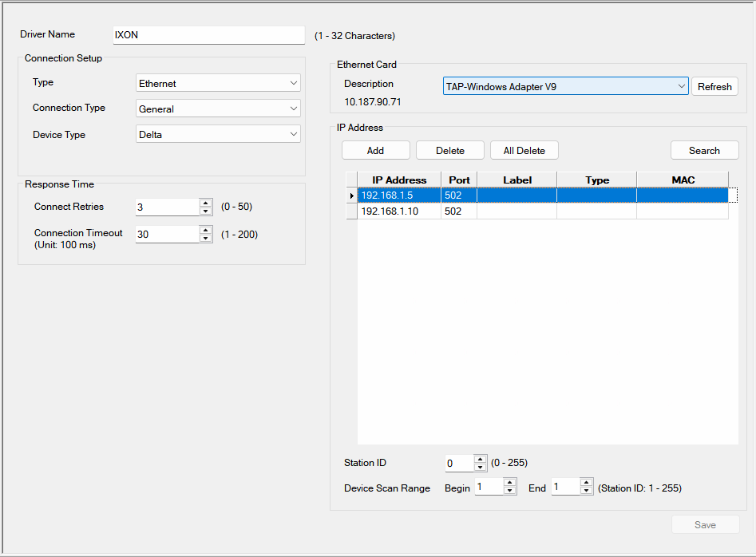The width and height of the screenshot is (756, 557).
Task: Increase Device Scan Range Begin value
Action: pyautogui.click(x=509, y=482)
